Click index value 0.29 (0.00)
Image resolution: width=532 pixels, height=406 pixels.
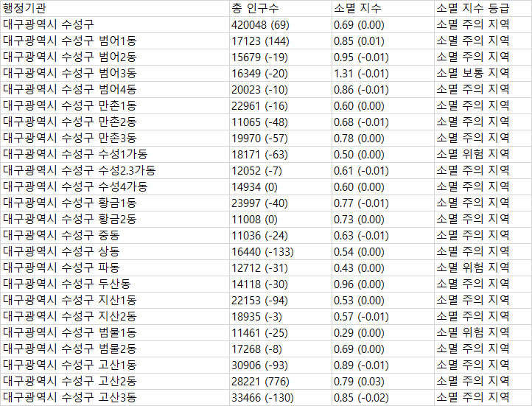click(359, 333)
